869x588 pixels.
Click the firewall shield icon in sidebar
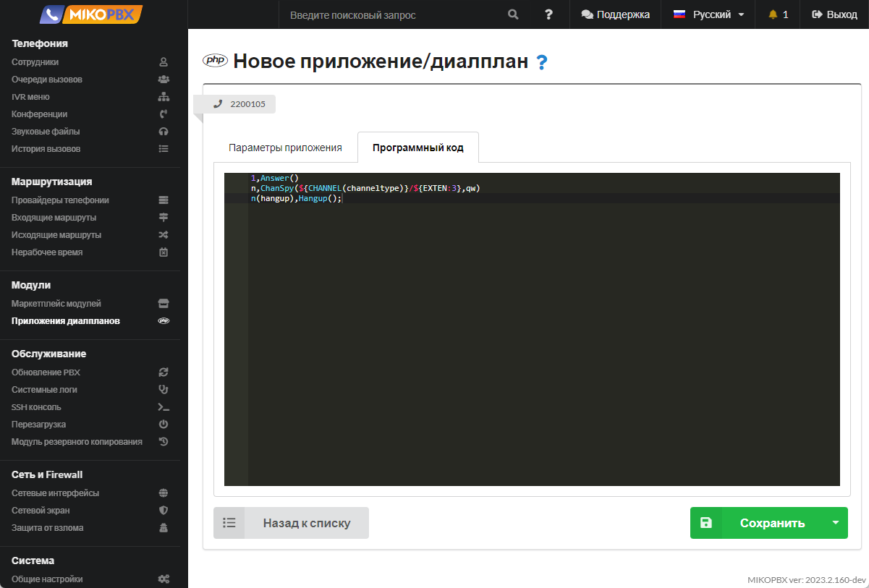[164, 511]
